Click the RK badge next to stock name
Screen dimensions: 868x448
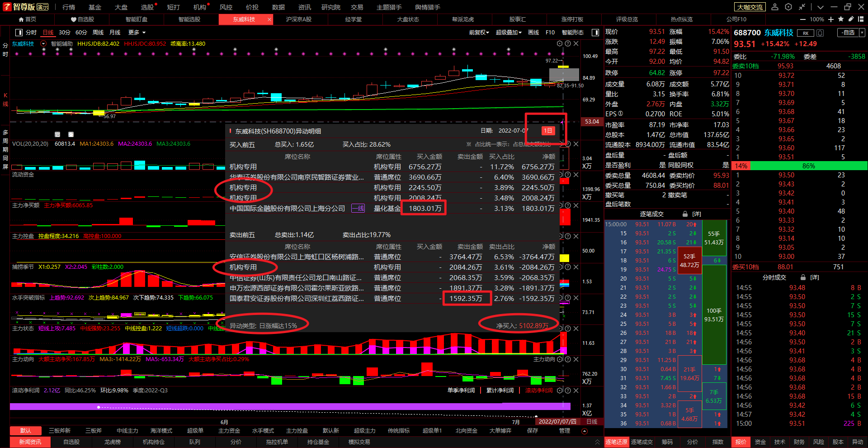point(806,33)
